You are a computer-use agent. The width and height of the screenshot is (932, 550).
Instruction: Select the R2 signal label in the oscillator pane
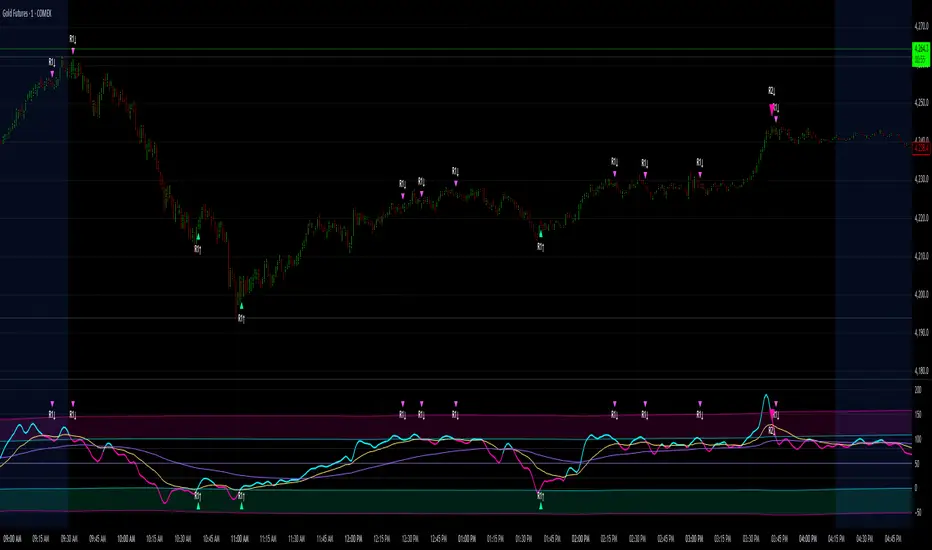[x=771, y=430]
